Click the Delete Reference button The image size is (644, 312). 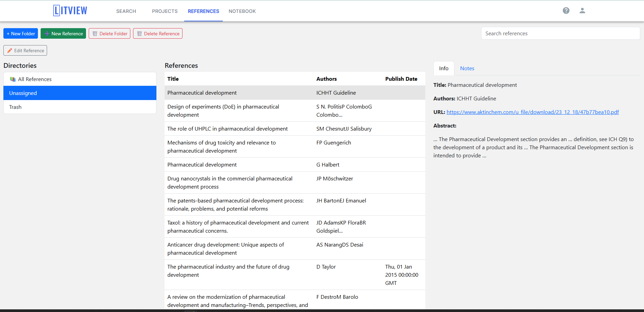158,34
